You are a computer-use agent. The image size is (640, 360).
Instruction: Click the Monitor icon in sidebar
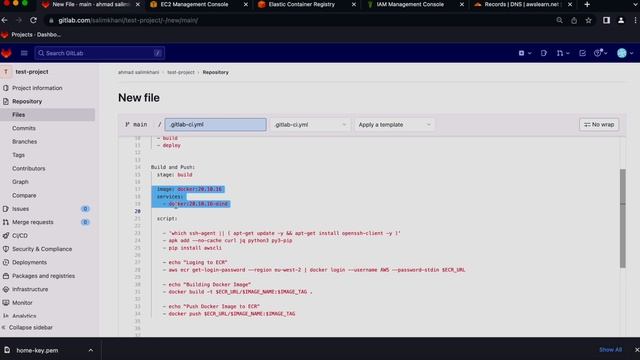(6, 303)
